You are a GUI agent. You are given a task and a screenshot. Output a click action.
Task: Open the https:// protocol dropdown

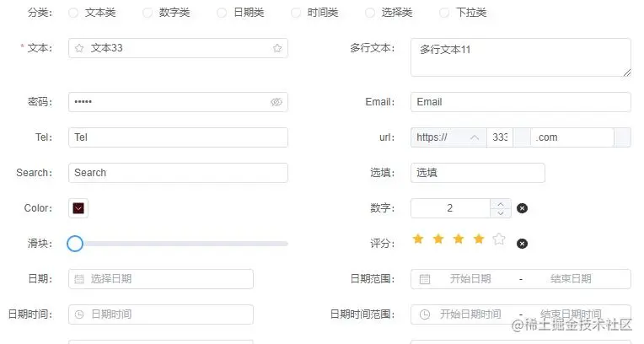[449, 137]
